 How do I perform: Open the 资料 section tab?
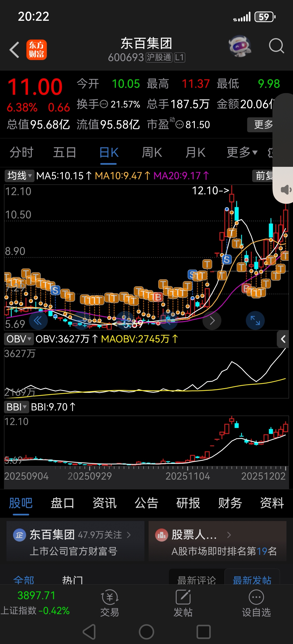tap(272, 503)
